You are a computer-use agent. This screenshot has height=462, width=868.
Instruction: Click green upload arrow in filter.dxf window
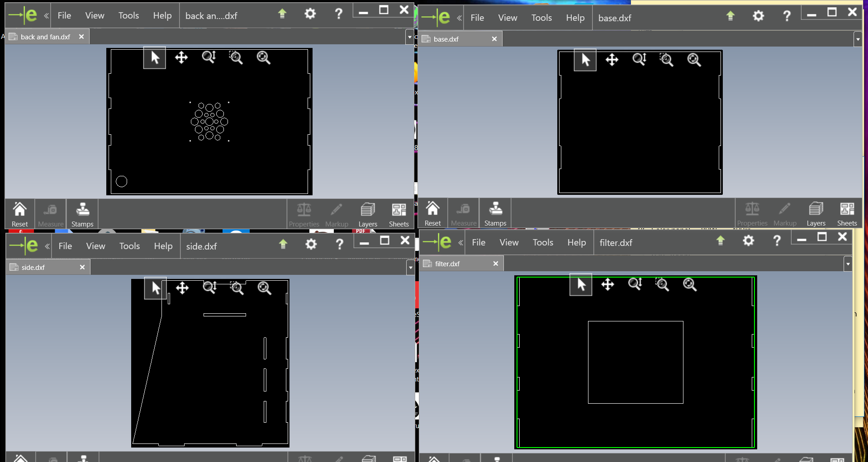[x=721, y=241]
